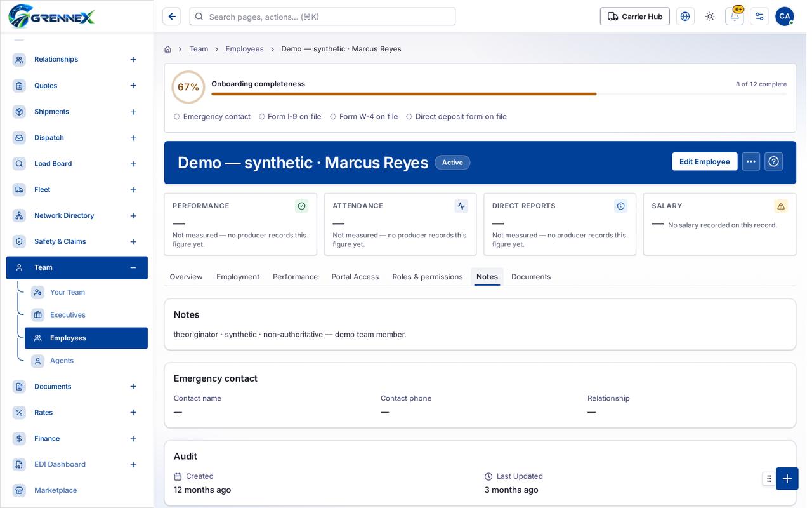Click the Salary warning triangle icon

point(781,206)
